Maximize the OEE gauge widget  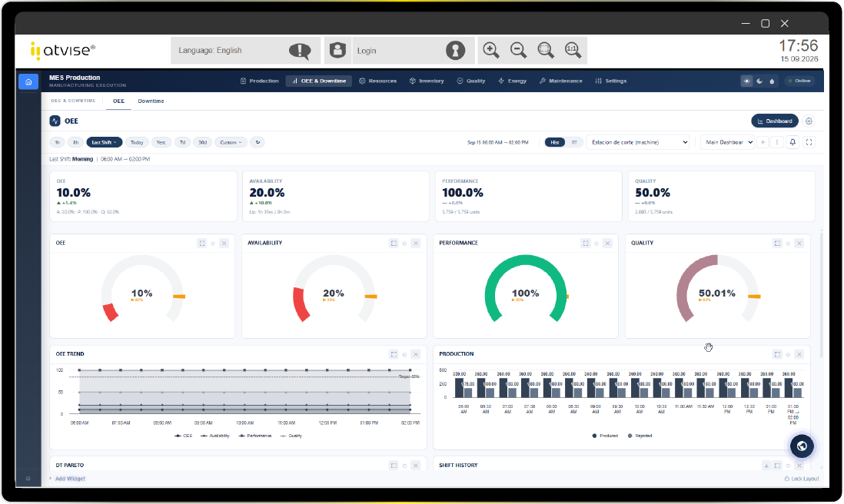click(202, 243)
